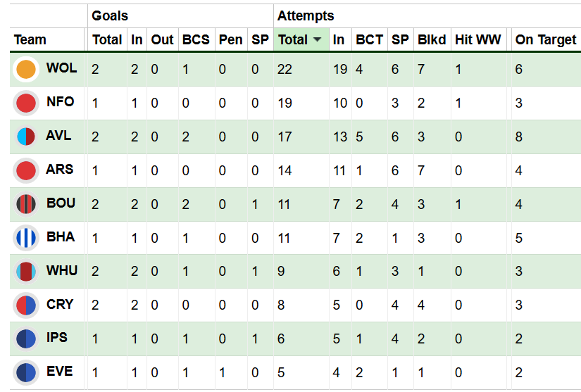Click the Crystal Palace team badge
The height and width of the screenshot is (392, 581).
point(26,305)
